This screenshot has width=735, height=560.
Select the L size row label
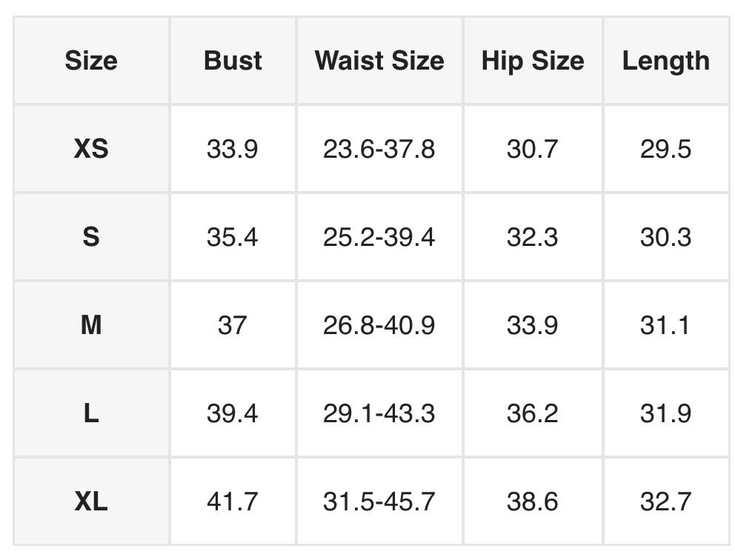pos(91,413)
